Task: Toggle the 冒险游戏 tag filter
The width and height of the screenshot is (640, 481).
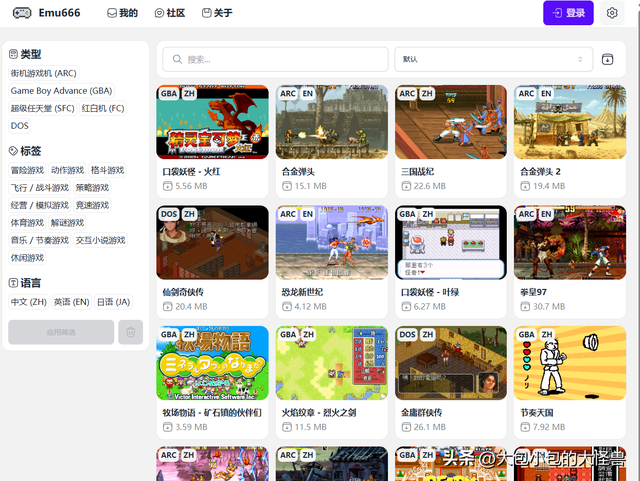Action: coord(27,170)
